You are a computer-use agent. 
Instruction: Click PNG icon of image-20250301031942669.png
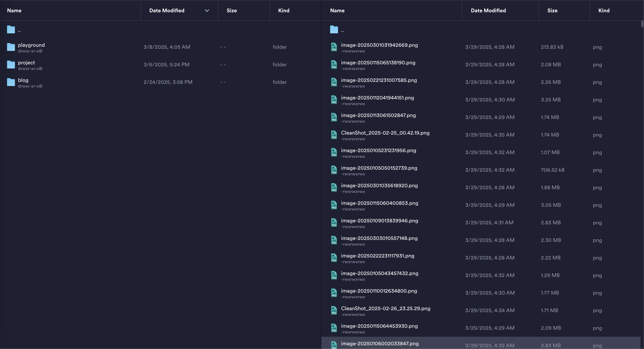pyautogui.click(x=334, y=47)
